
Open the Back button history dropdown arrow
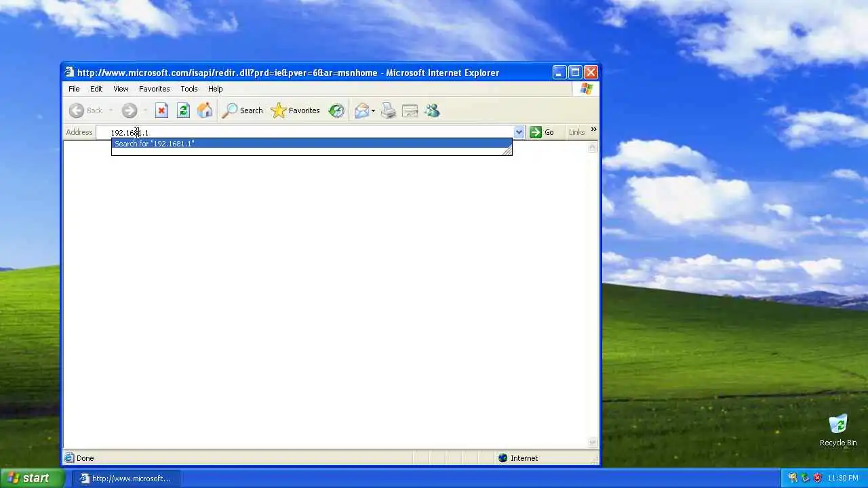[111, 110]
